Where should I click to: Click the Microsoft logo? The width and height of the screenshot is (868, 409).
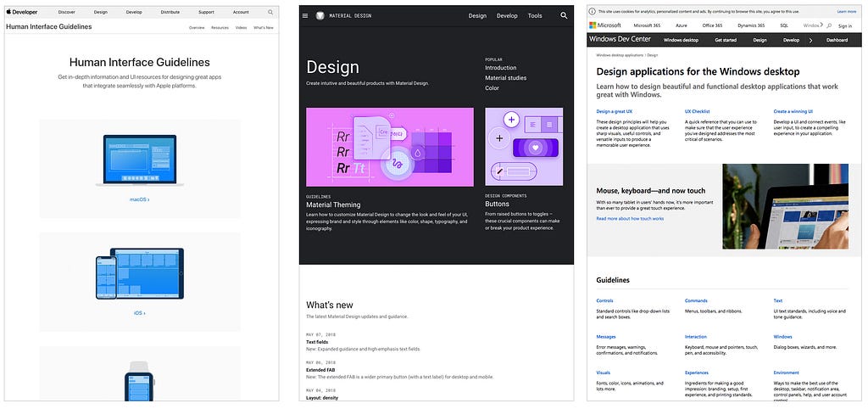605,25
